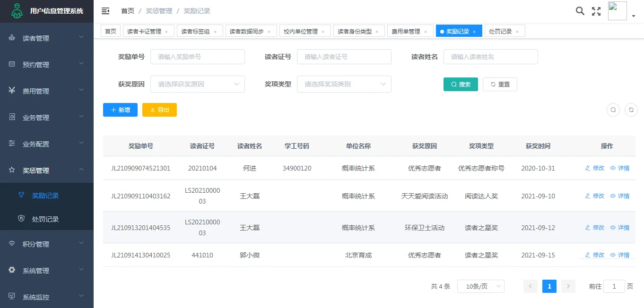Open 奖项类型 dropdown
This screenshot has width=644, height=308.
(x=344, y=84)
